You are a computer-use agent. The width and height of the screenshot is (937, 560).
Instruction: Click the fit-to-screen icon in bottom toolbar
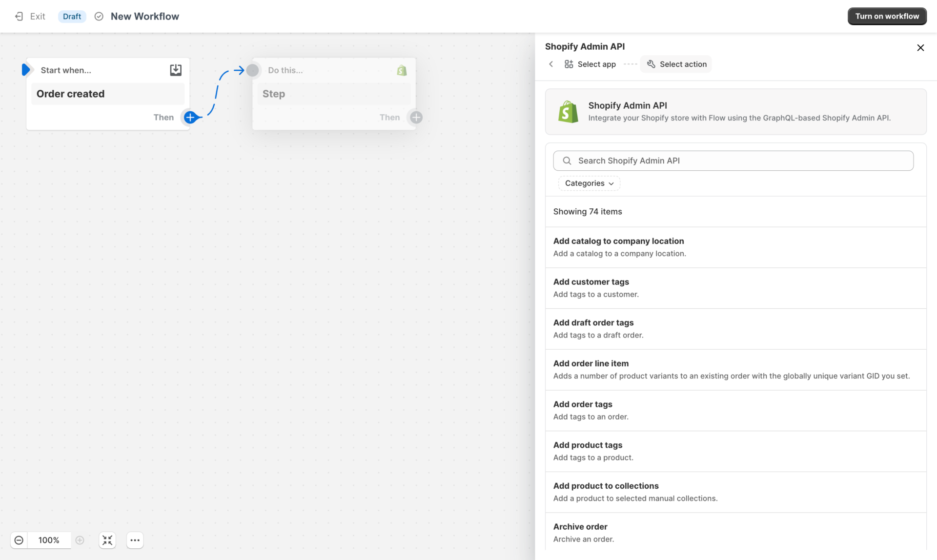[107, 540]
